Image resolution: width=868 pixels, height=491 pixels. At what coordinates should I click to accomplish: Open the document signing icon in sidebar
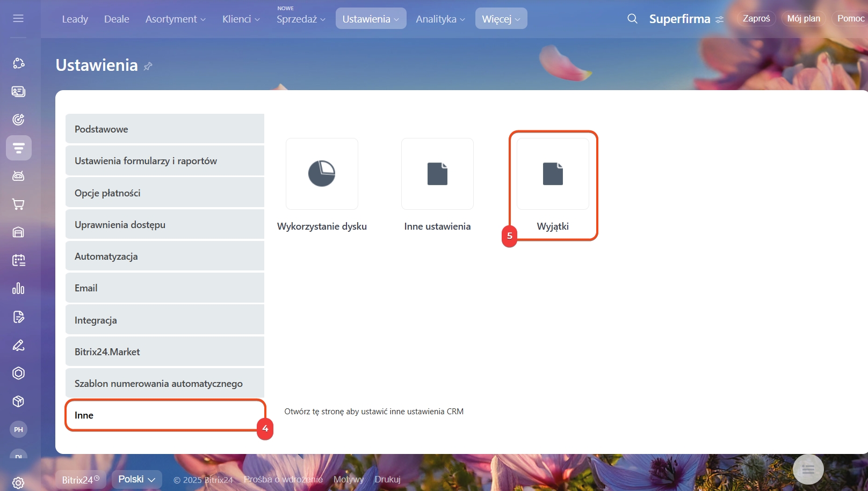pyautogui.click(x=18, y=317)
